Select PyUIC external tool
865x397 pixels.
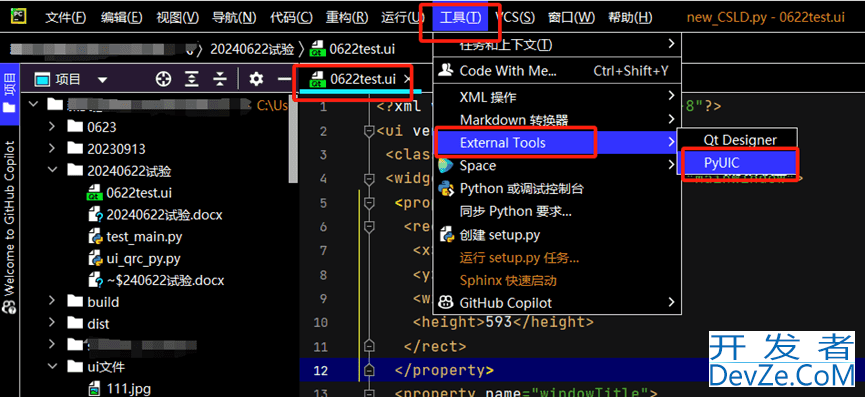(737, 163)
